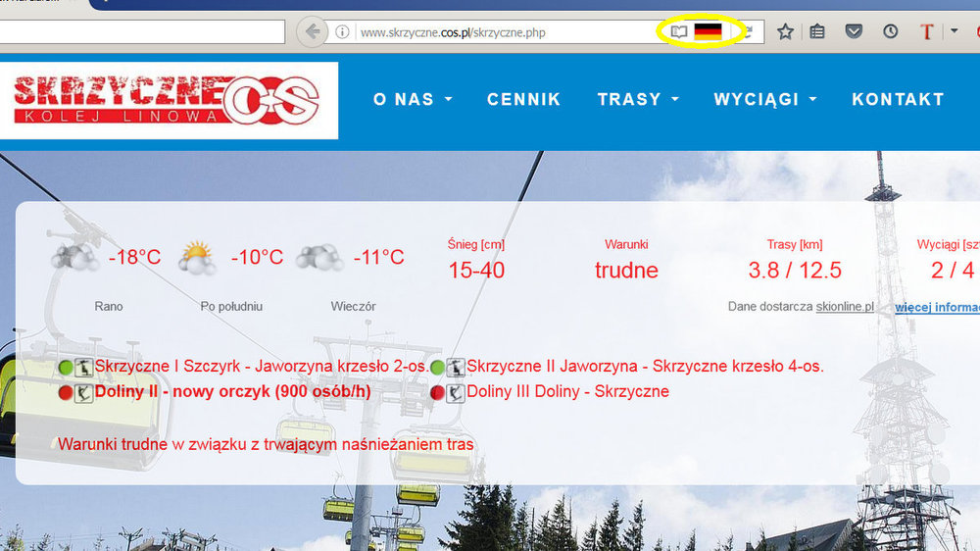Open the site information icon
This screenshot has height=551, width=980.
coord(342,32)
